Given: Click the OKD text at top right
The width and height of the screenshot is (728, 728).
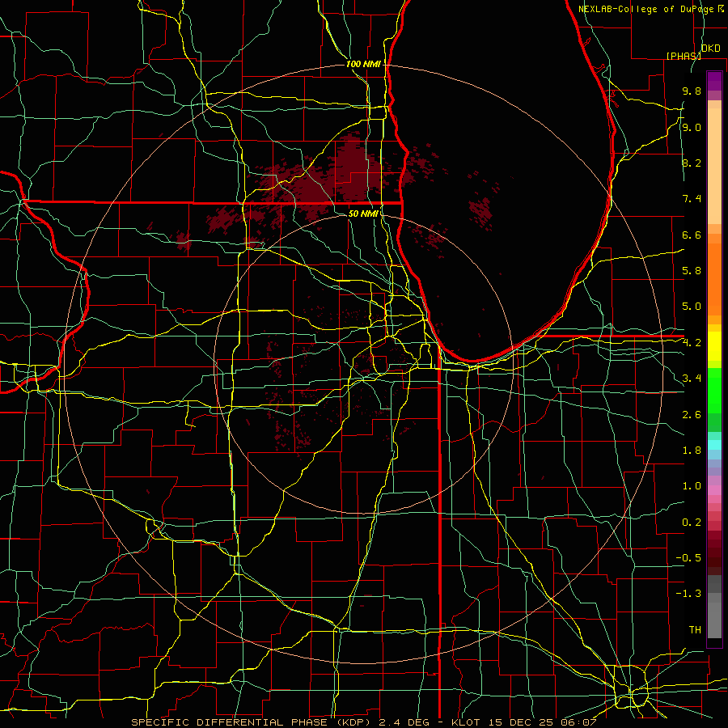Looking at the screenshot, I should pyautogui.click(x=711, y=48).
